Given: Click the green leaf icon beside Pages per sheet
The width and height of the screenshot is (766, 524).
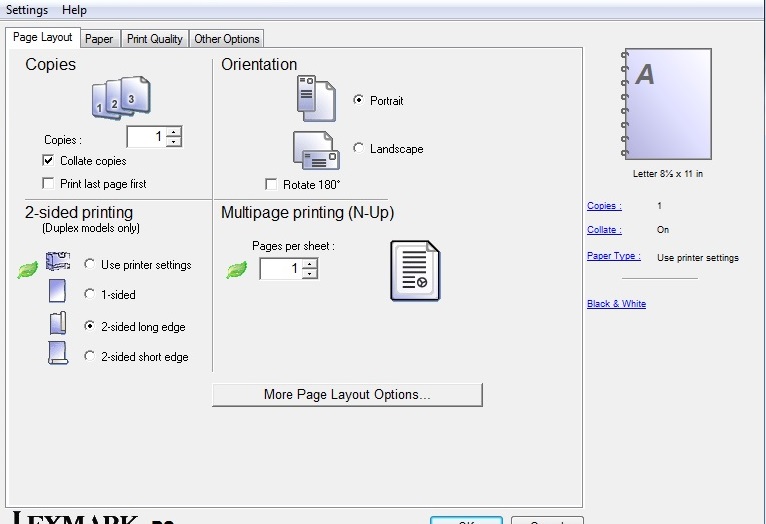Looking at the screenshot, I should coord(236,269).
